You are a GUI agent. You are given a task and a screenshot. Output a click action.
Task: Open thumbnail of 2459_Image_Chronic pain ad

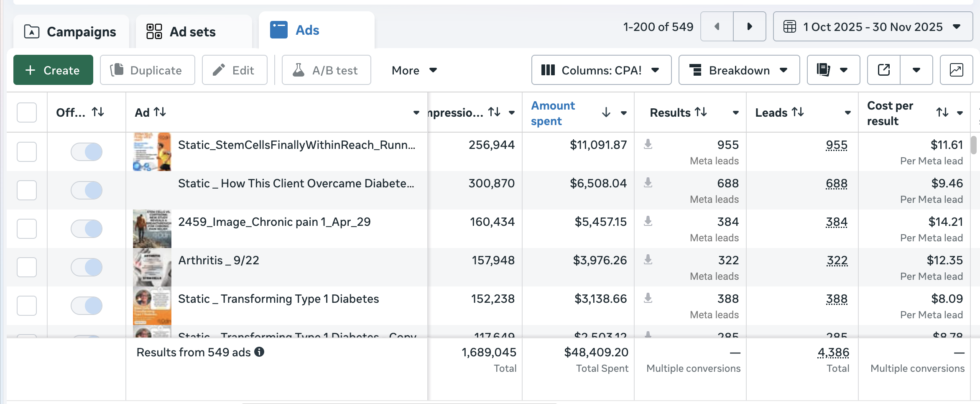(152, 229)
